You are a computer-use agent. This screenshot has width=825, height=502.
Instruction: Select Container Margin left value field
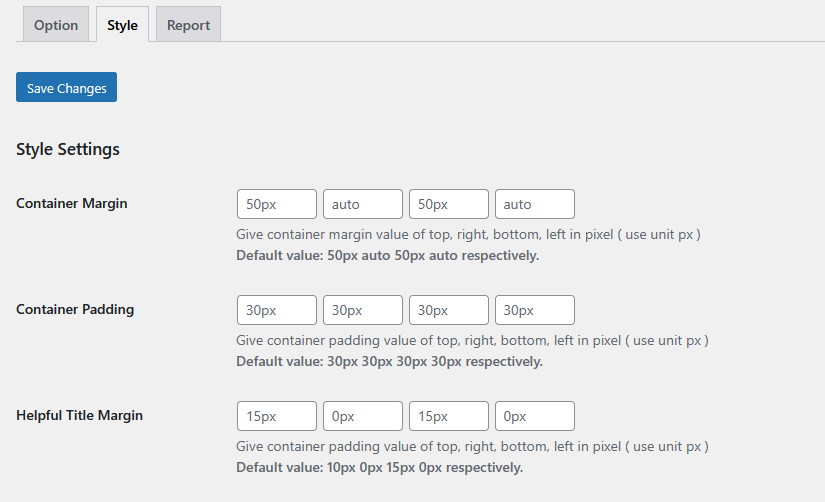(x=535, y=204)
